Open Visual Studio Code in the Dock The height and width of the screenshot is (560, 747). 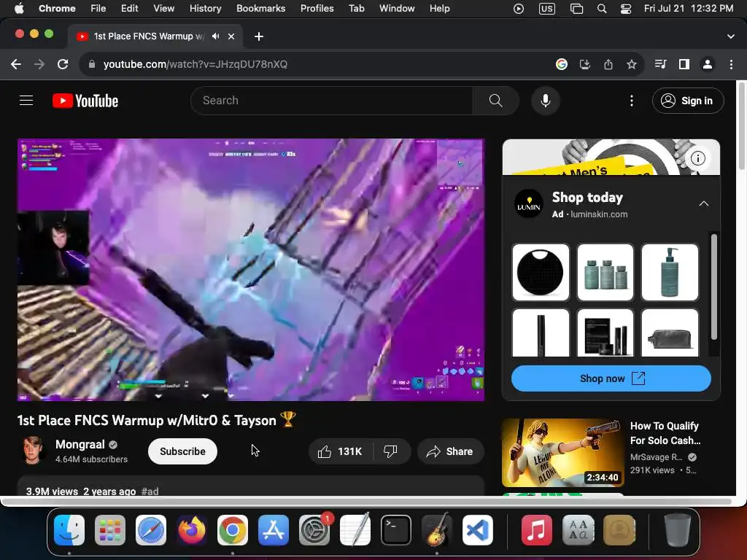tap(477, 530)
